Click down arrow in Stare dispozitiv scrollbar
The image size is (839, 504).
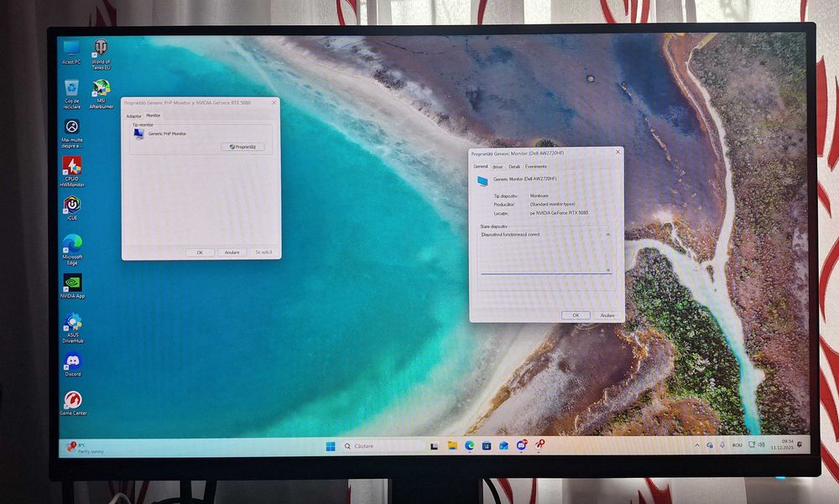tap(607, 270)
